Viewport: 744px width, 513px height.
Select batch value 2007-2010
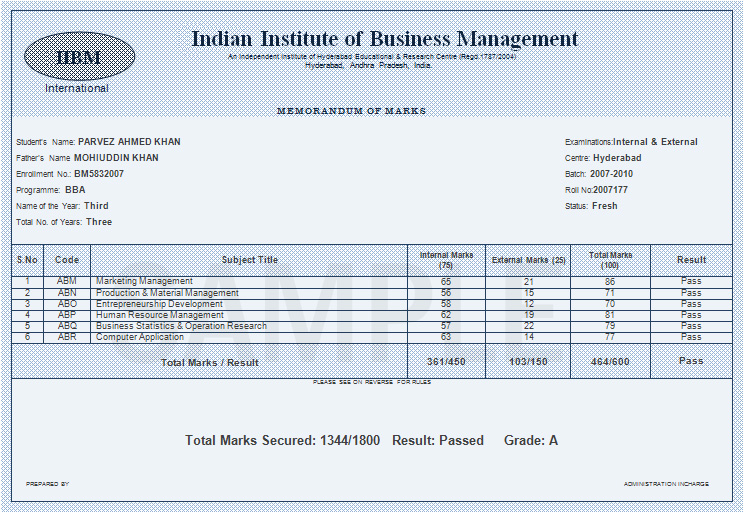pos(612,174)
